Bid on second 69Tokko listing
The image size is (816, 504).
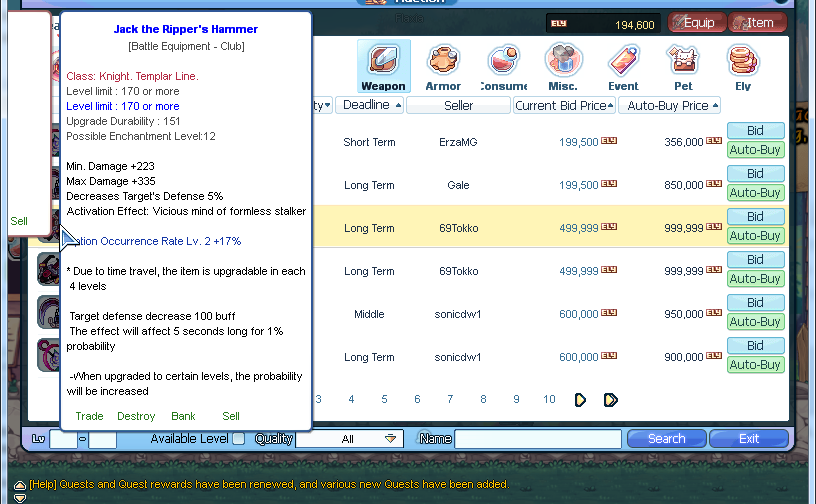(755, 260)
